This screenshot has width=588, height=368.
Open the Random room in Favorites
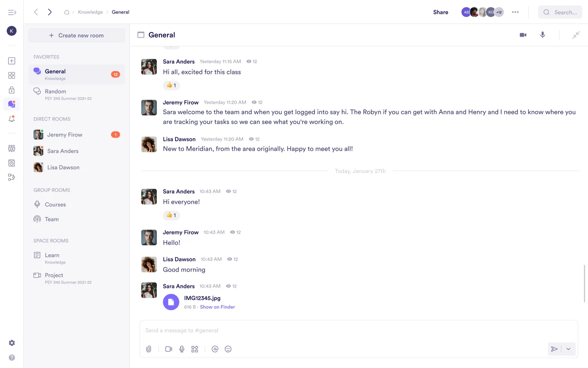[56, 91]
